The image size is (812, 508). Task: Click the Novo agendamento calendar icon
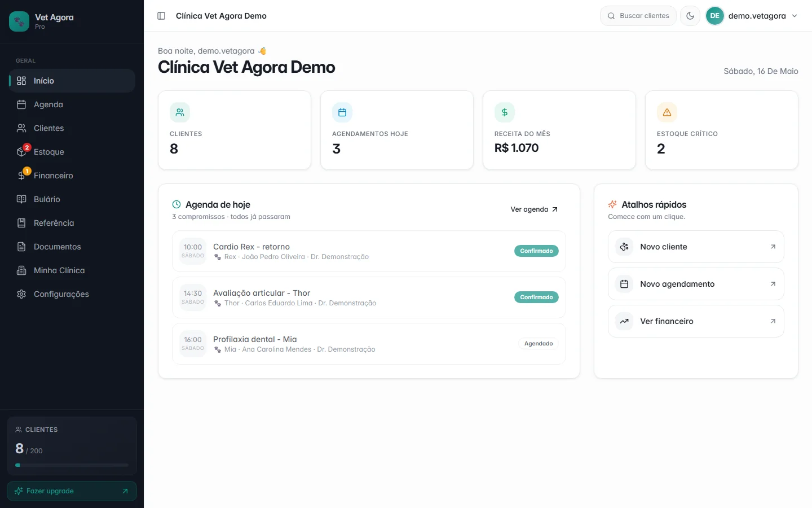coord(624,284)
